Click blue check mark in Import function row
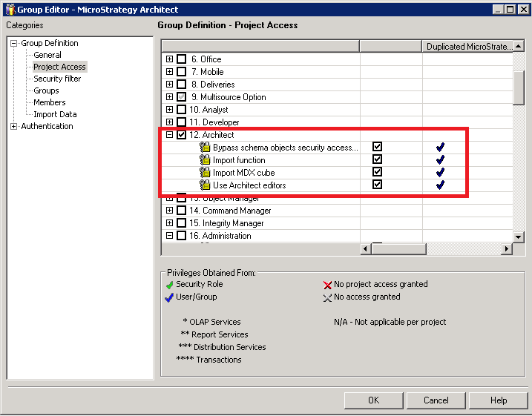The width and height of the screenshot is (532, 416). [441, 159]
